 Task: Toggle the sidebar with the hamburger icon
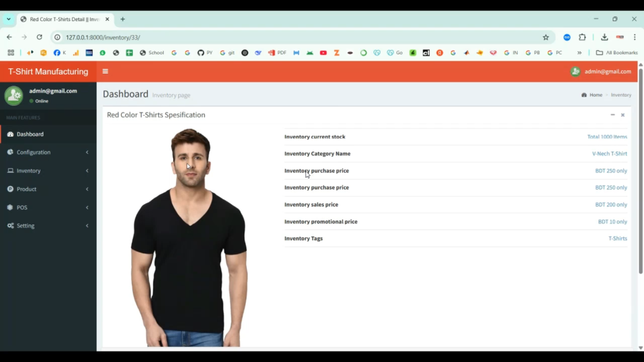point(105,71)
